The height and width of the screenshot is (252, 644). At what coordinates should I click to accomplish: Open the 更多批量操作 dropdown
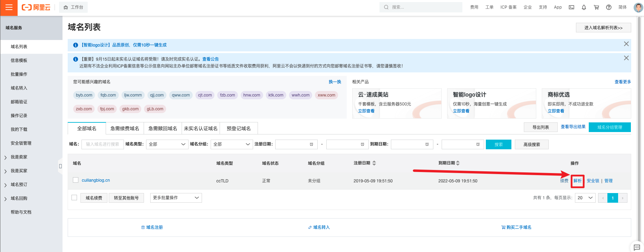(x=176, y=198)
